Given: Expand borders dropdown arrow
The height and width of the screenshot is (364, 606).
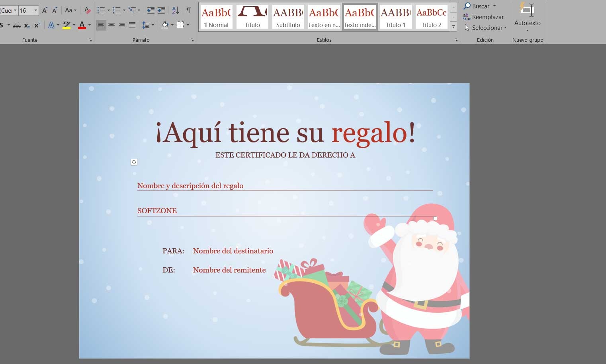Looking at the screenshot, I should tap(188, 25).
